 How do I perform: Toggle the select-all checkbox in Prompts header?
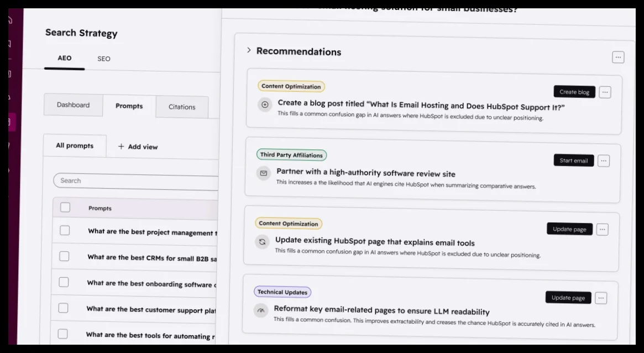[65, 207]
